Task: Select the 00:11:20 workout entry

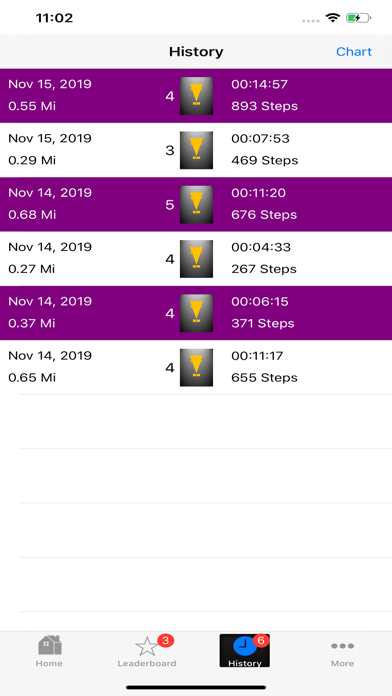Action: (x=196, y=204)
